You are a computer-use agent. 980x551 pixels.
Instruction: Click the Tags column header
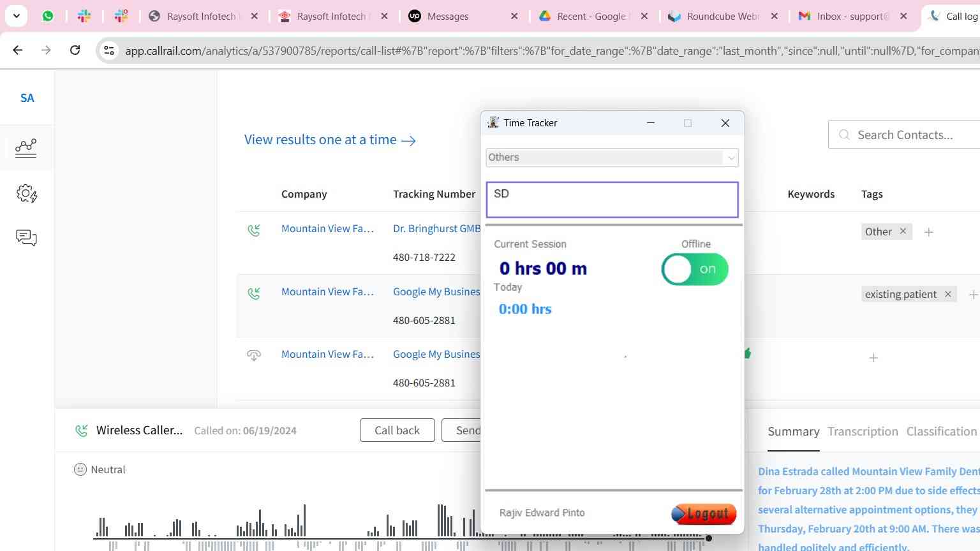coord(872,194)
